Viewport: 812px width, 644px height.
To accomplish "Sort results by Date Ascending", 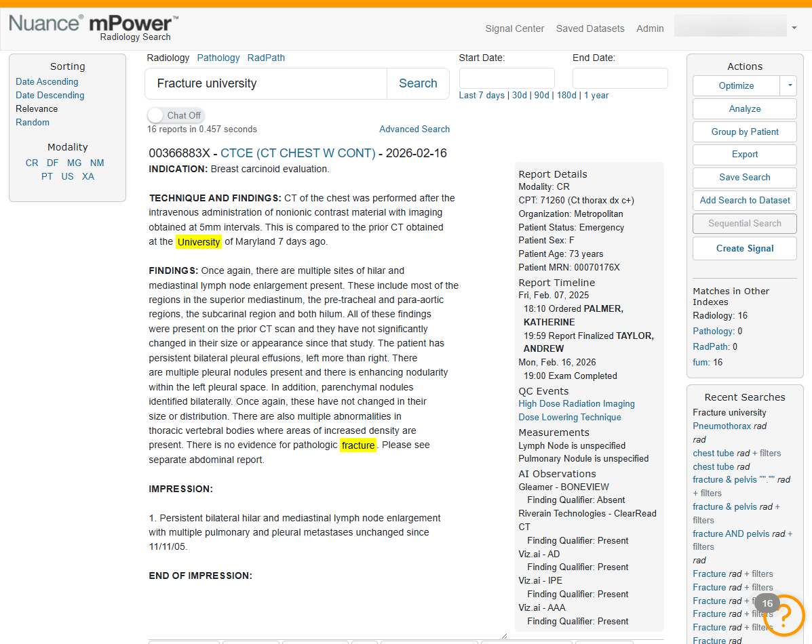I will click(x=47, y=81).
